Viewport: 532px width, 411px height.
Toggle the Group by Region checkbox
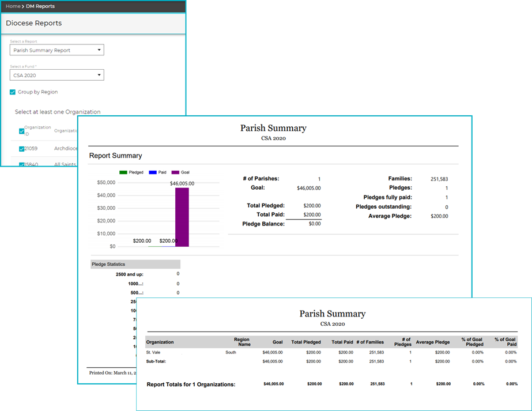coord(13,92)
